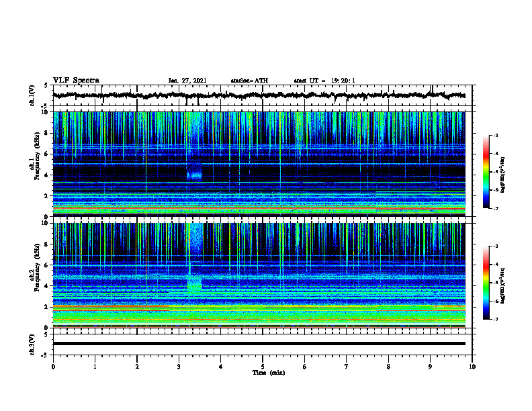Click the ch.2 spectrogram color scale bar
Viewport: 532px width, 411px height.
(486, 283)
